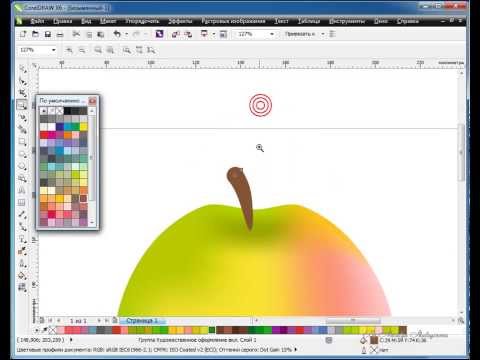Cut the selection with the scissors icon
480x360 pixels.
[76, 34]
